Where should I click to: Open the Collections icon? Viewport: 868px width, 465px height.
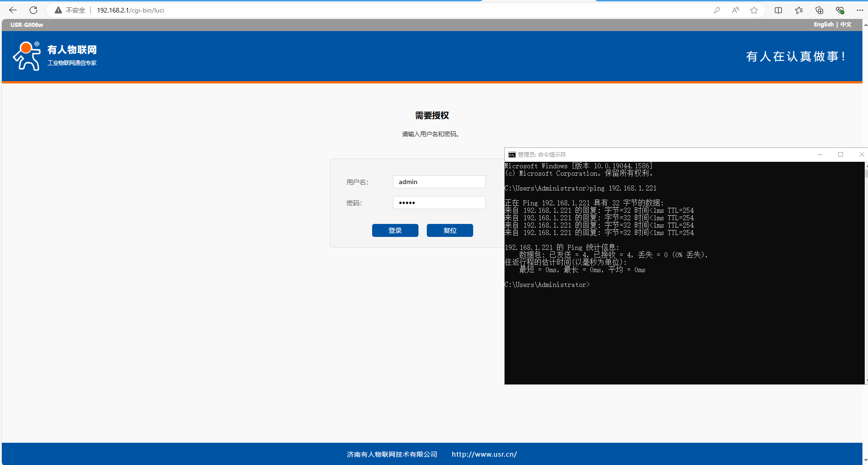[819, 10]
